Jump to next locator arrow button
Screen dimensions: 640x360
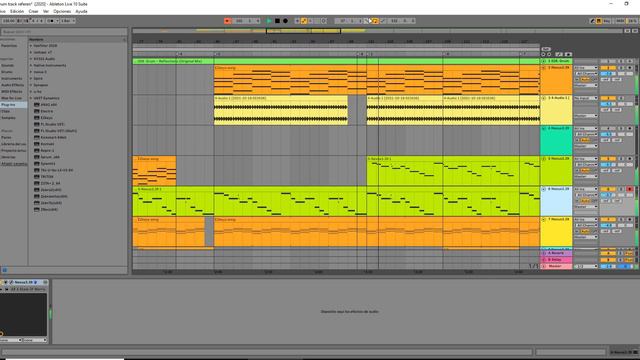pyautogui.click(x=549, y=54)
